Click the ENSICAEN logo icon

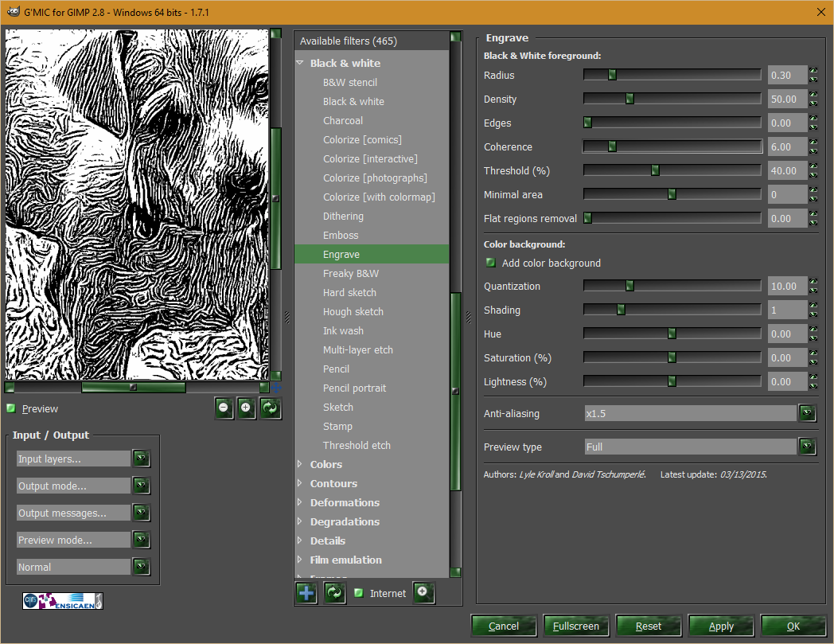pyautogui.click(x=63, y=602)
